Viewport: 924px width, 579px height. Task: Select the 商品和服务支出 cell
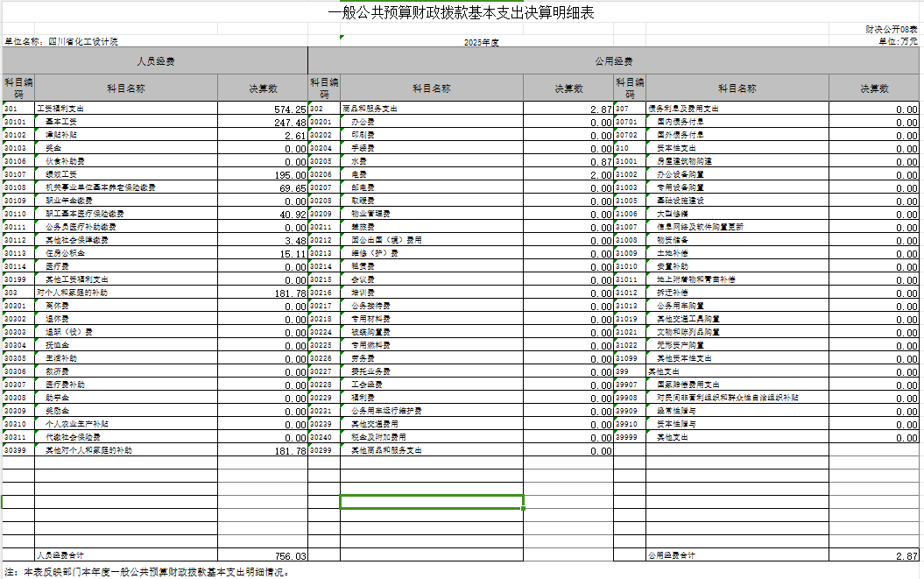432,109
